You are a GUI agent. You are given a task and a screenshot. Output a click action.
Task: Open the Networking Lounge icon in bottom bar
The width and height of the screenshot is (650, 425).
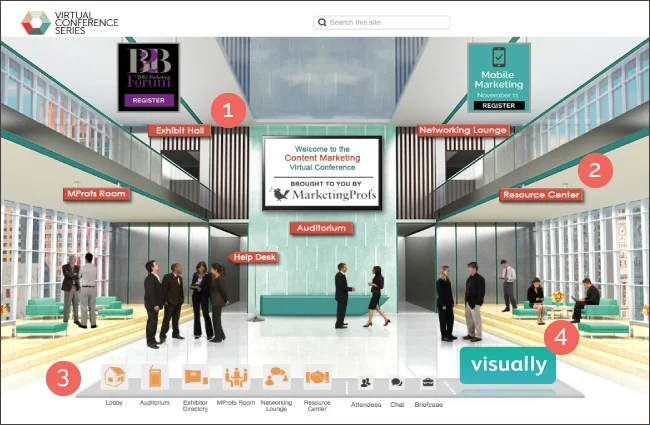276,377
